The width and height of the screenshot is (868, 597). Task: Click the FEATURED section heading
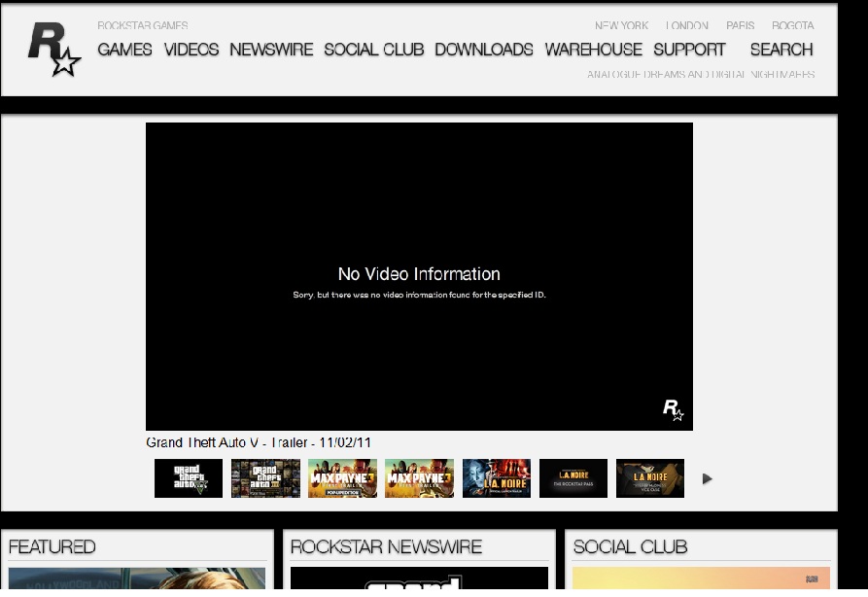click(52, 547)
